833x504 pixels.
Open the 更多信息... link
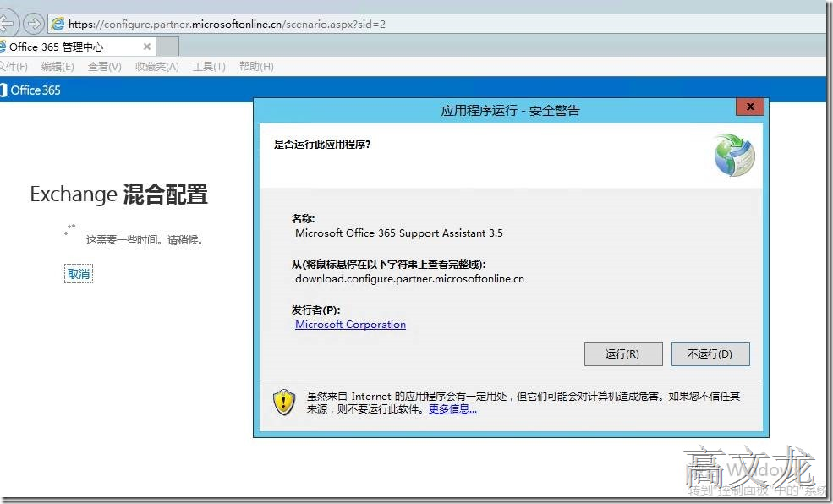click(452, 409)
